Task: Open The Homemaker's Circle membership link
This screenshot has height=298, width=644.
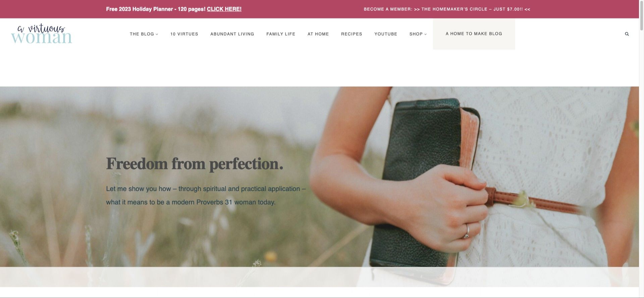Action: coord(447,9)
